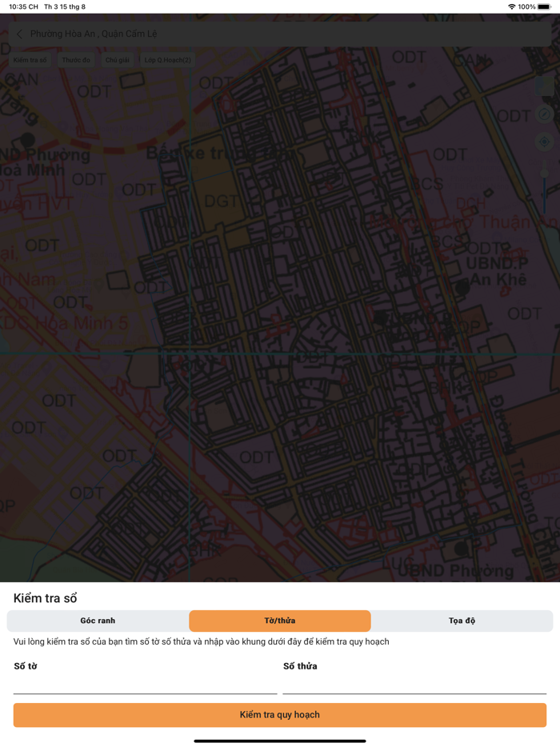
Task: Tap the Phường Hòa An, Quận Cẩm Lệ search bar
Action: (x=280, y=34)
